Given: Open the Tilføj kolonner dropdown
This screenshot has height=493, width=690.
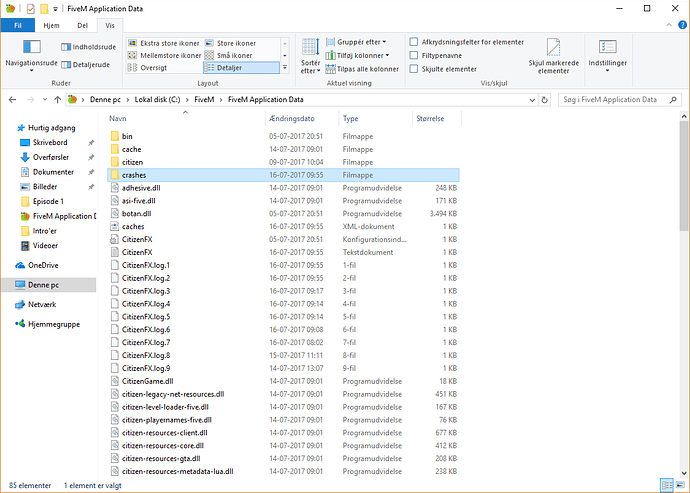Looking at the screenshot, I should point(357,55).
